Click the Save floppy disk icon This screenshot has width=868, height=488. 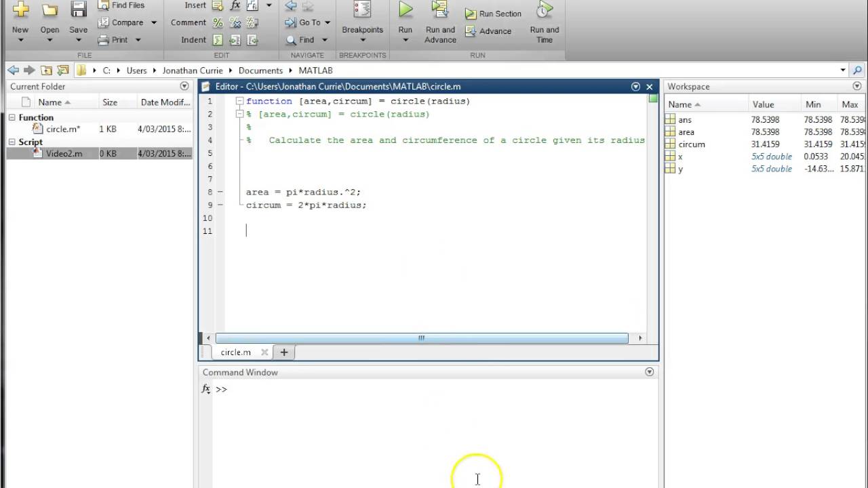click(x=79, y=9)
